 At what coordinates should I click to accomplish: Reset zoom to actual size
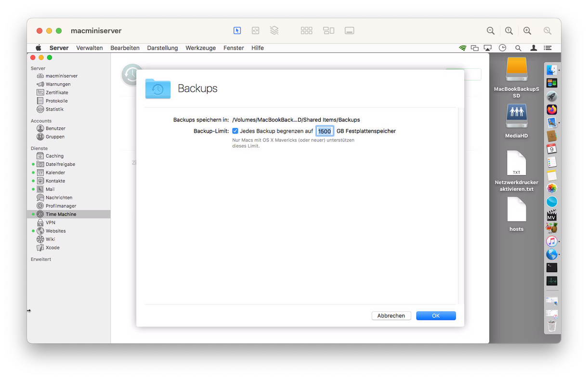point(509,31)
